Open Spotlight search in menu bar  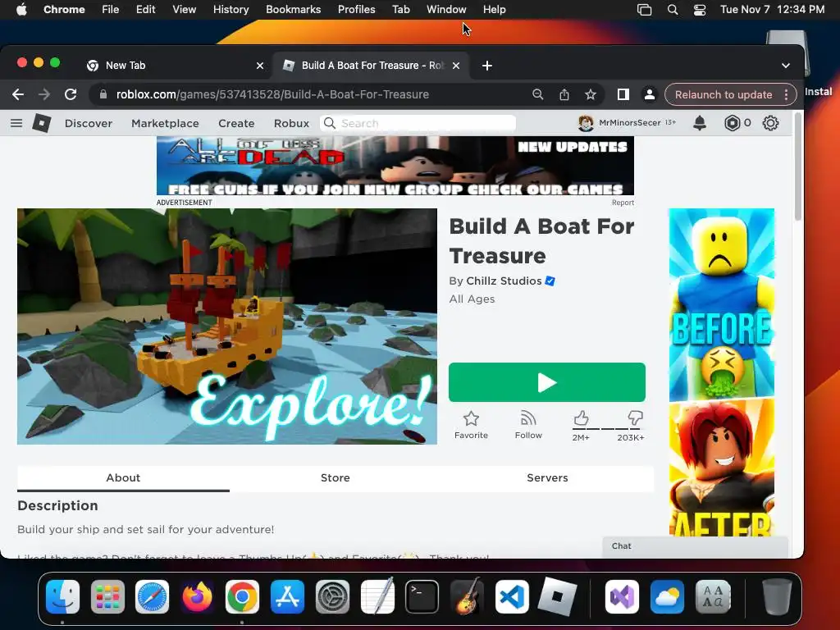(673, 9)
